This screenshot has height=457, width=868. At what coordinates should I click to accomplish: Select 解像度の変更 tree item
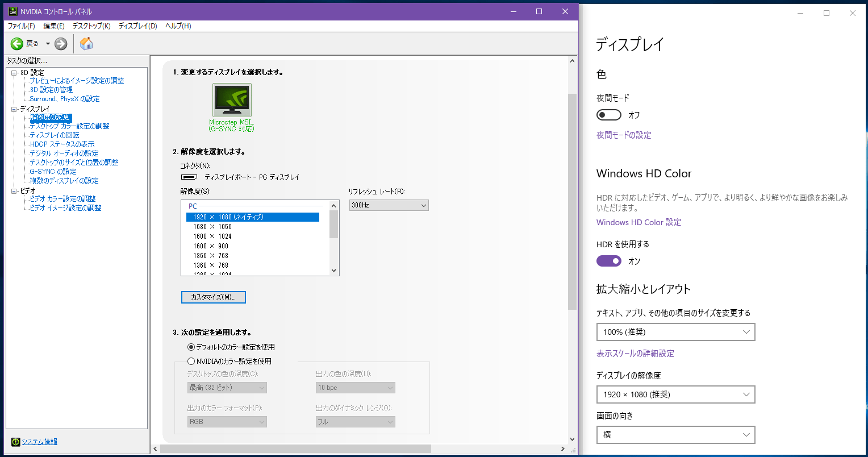pyautogui.click(x=51, y=117)
